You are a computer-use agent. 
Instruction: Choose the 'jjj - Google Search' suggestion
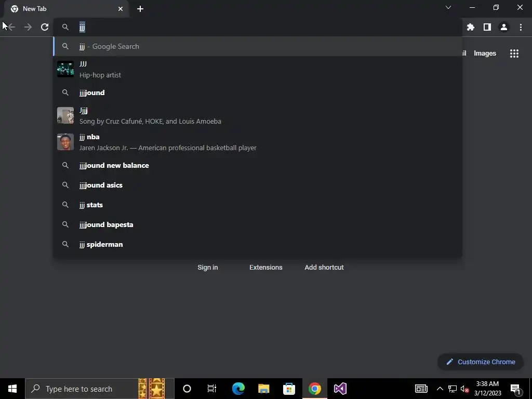258,46
